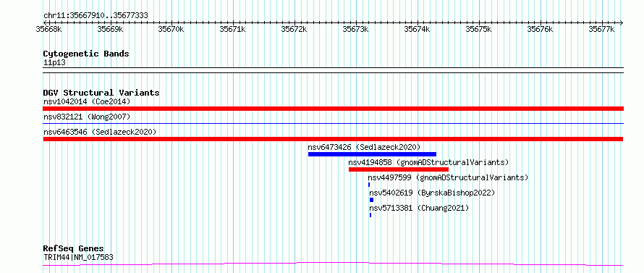The image size is (644, 273).
Task: Click the 35672k ruler tick
Action: tap(295, 29)
